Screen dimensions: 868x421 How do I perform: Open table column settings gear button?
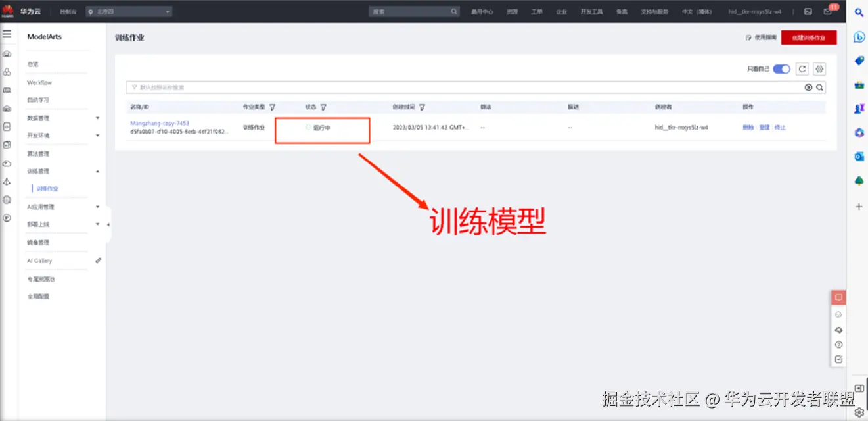pos(819,69)
